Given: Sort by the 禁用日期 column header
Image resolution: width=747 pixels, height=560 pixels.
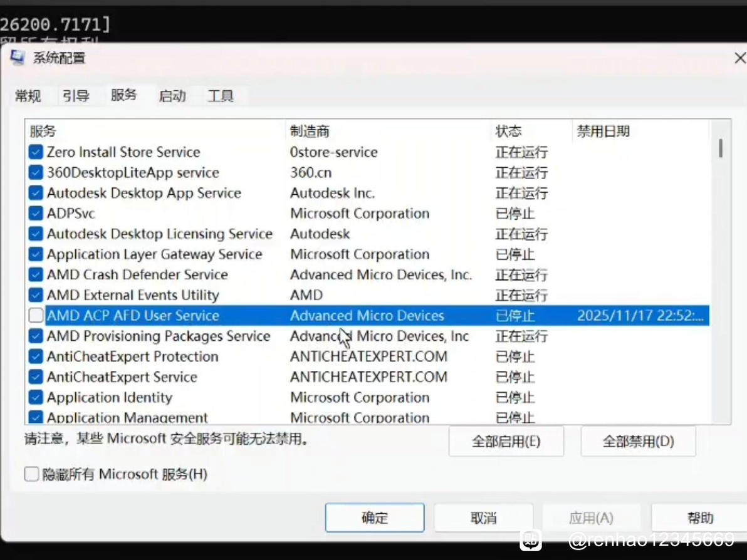Looking at the screenshot, I should [x=640, y=131].
